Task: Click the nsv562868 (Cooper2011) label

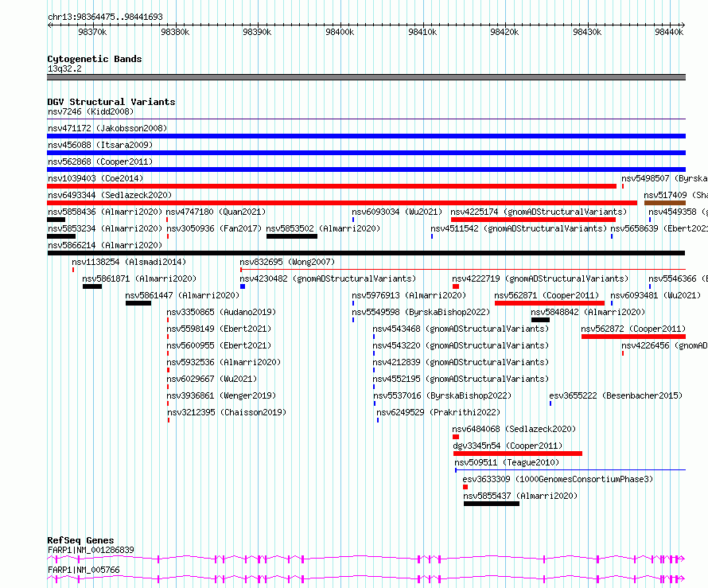Action: click(x=100, y=162)
